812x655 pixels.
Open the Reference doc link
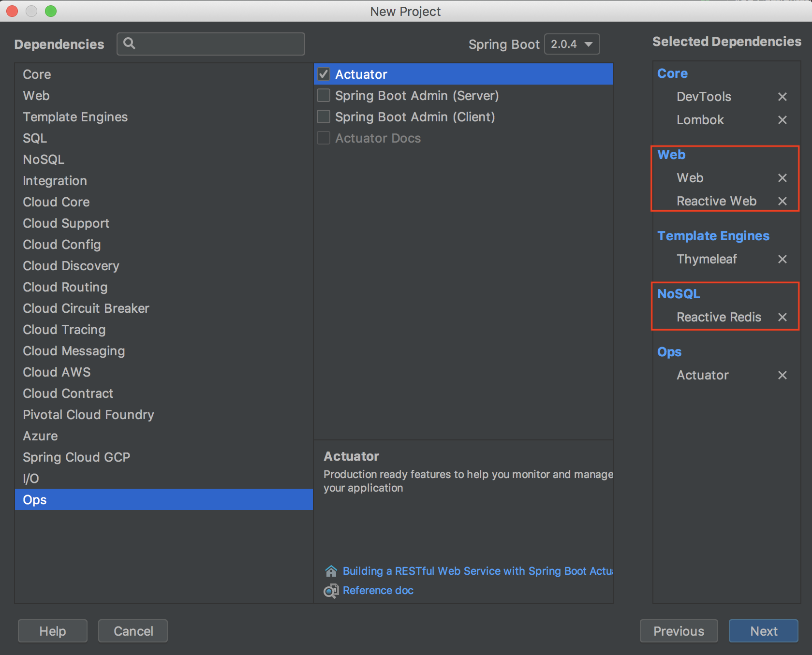point(378,590)
